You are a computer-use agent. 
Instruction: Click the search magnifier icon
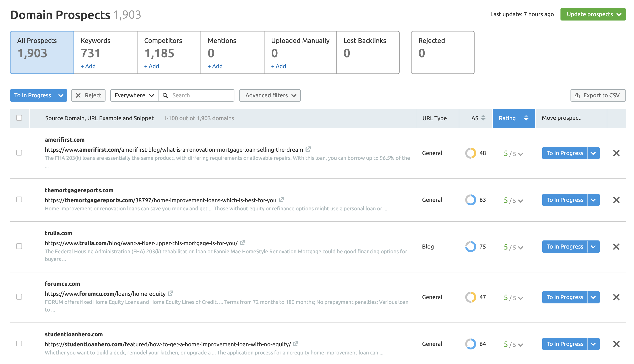coord(165,95)
